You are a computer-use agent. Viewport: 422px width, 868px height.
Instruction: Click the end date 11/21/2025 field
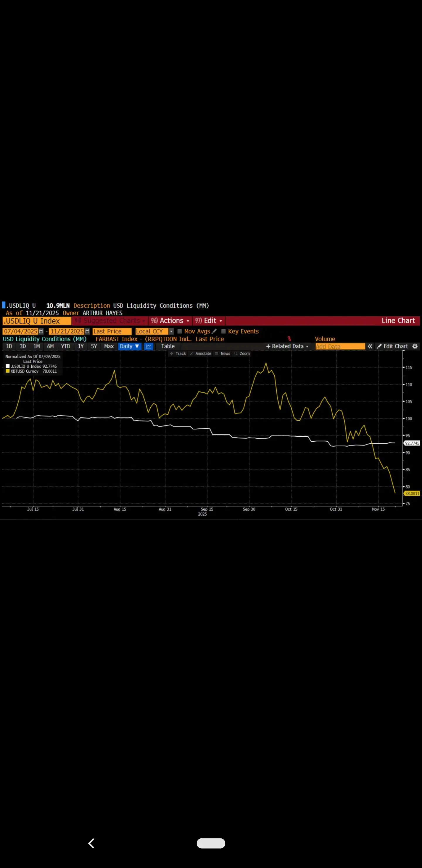67,331
